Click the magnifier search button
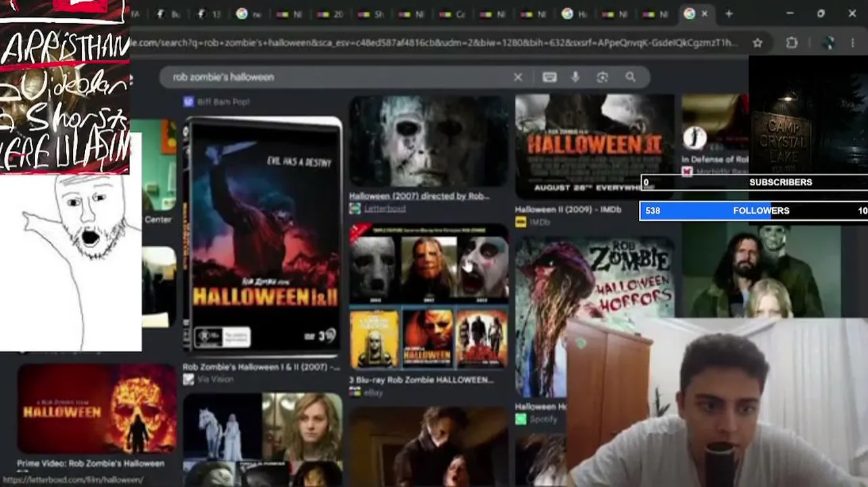The image size is (868, 487). pyautogui.click(x=630, y=77)
